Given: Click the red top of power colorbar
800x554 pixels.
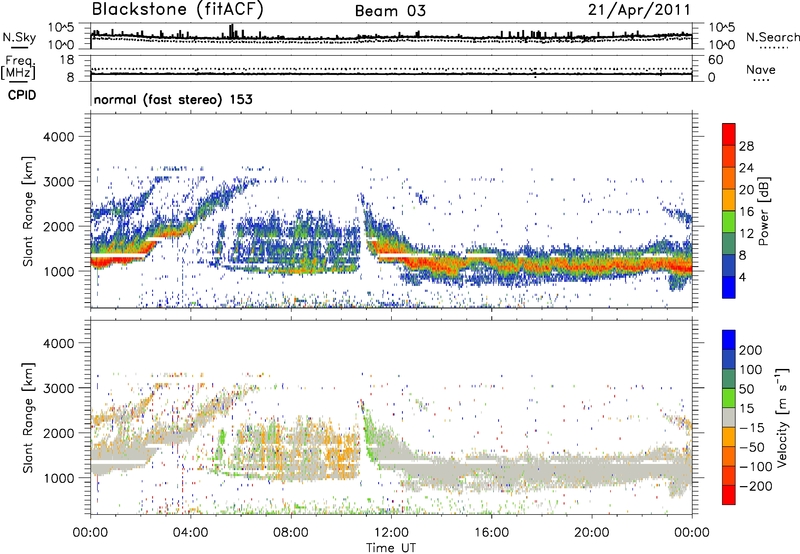Looking at the screenshot, I should pos(729,134).
